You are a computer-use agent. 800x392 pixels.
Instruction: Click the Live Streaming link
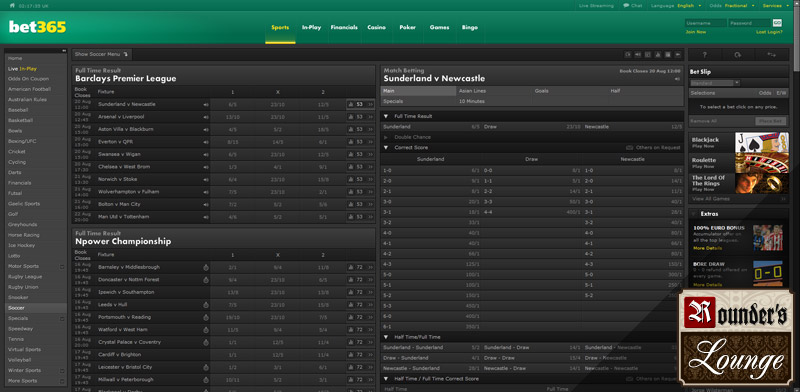(x=596, y=6)
